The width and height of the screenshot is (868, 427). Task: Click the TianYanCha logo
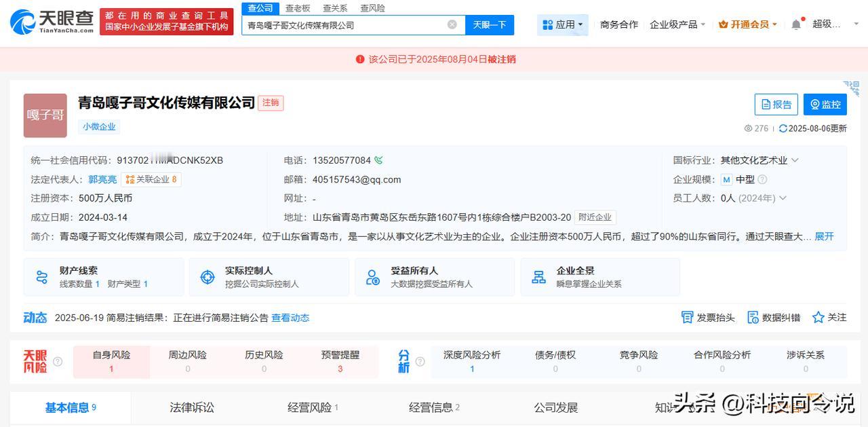pyautogui.click(x=52, y=22)
